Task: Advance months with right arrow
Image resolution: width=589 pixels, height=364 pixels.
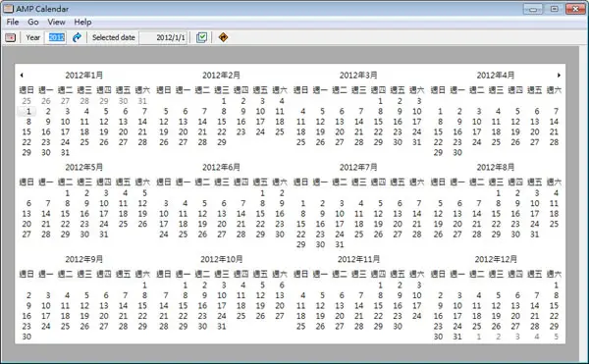Action: (559, 75)
